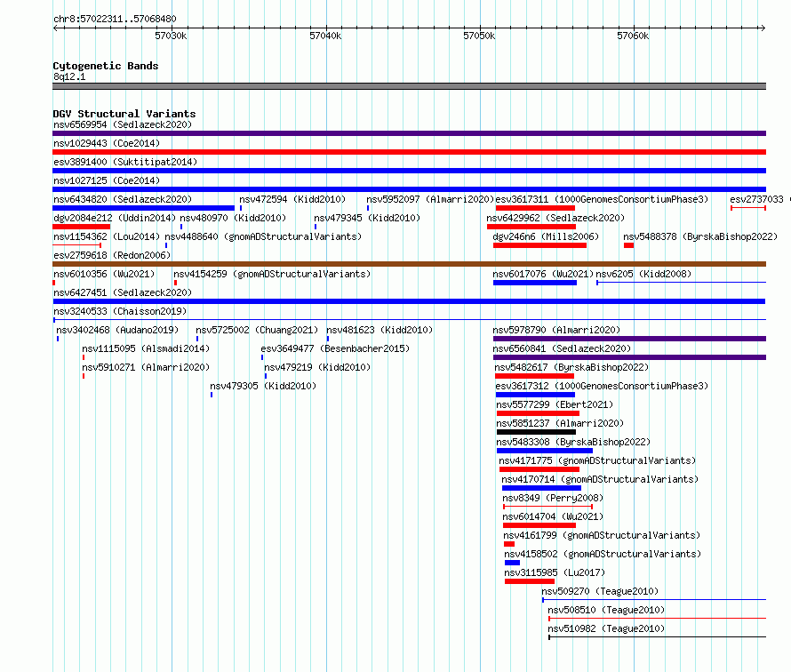Open the esv3649477 (Besenbacher2015) label
The width and height of the screenshot is (791, 672).
pyautogui.click(x=335, y=348)
